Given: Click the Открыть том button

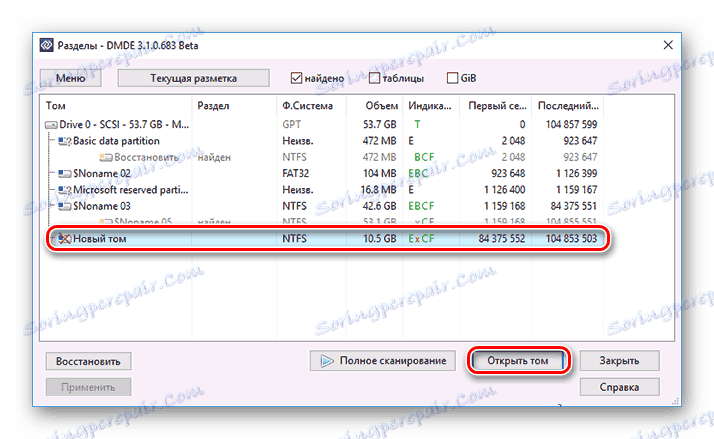Looking at the screenshot, I should pyautogui.click(x=518, y=361).
